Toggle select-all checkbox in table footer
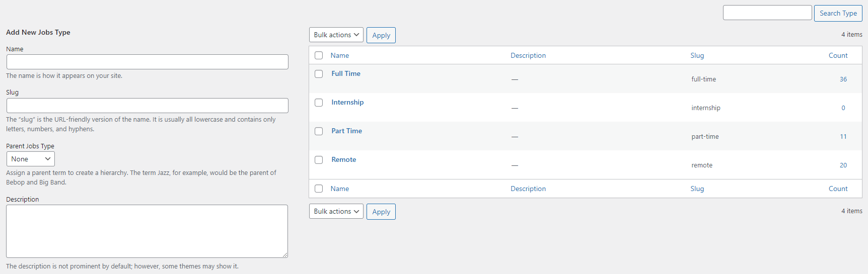 pyautogui.click(x=319, y=189)
